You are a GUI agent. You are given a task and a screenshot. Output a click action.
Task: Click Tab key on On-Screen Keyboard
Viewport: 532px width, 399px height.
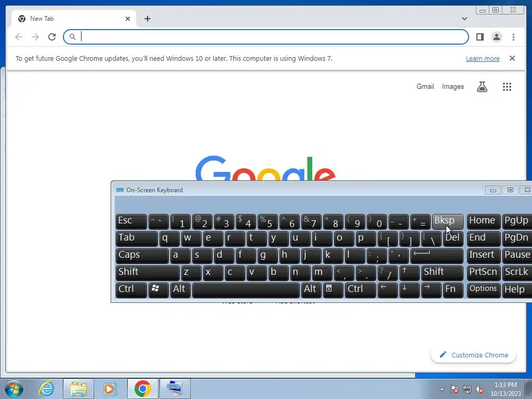(137, 239)
